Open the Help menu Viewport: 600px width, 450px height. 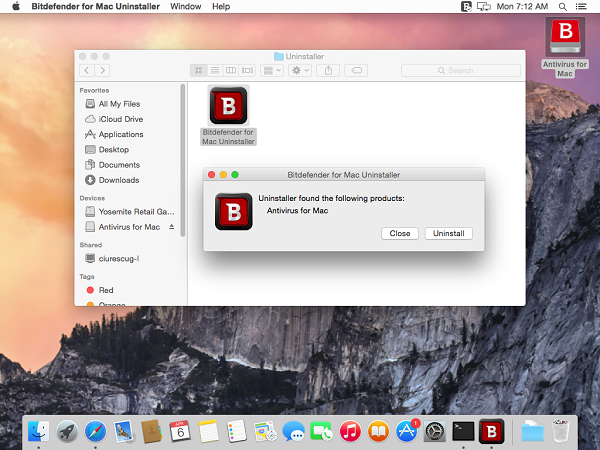pyautogui.click(x=220, y=7)
